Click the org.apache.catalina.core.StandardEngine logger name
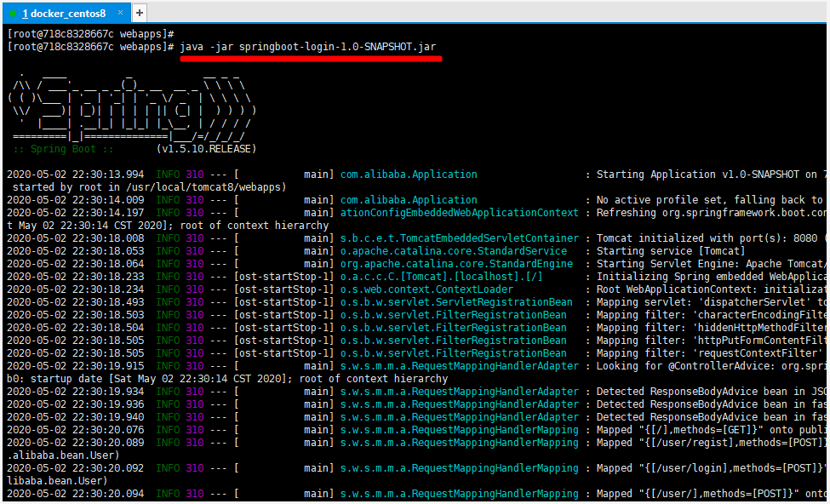This screenshot has width=830, height=504. click(456, 264)
